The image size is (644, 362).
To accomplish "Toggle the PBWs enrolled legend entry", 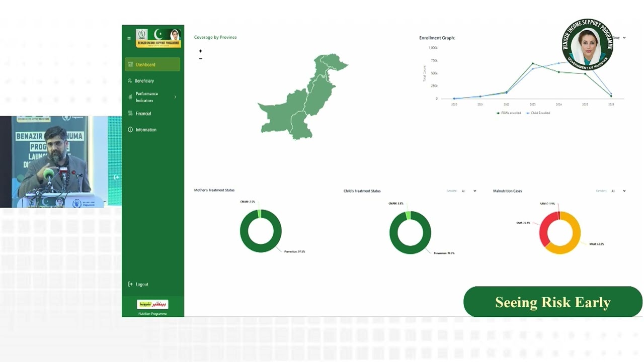I will coord(509,113).
